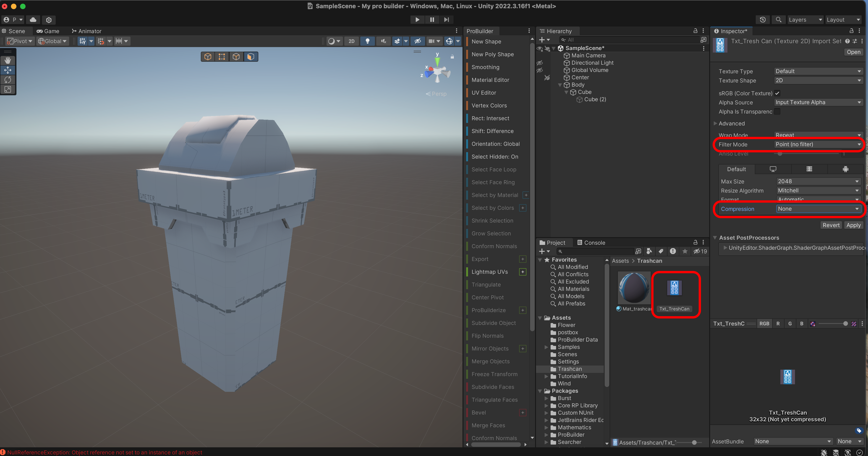This screenshot has width=868, height=456.
Task: Select the Hand view tool
Action: tap(8, 60)
